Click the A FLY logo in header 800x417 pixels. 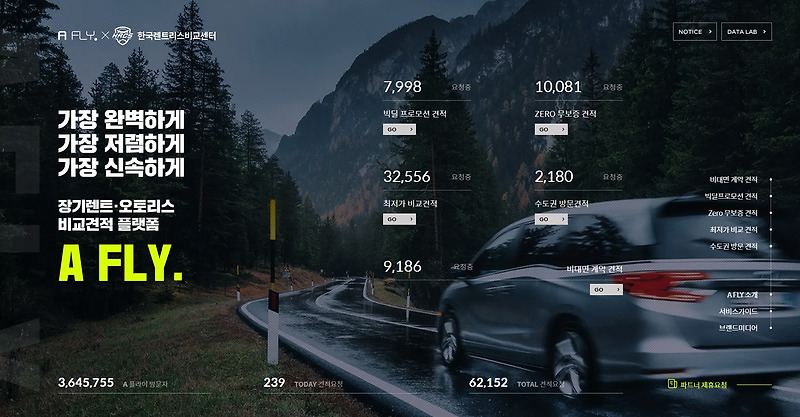pyautogui.click(x=78, y=35)
